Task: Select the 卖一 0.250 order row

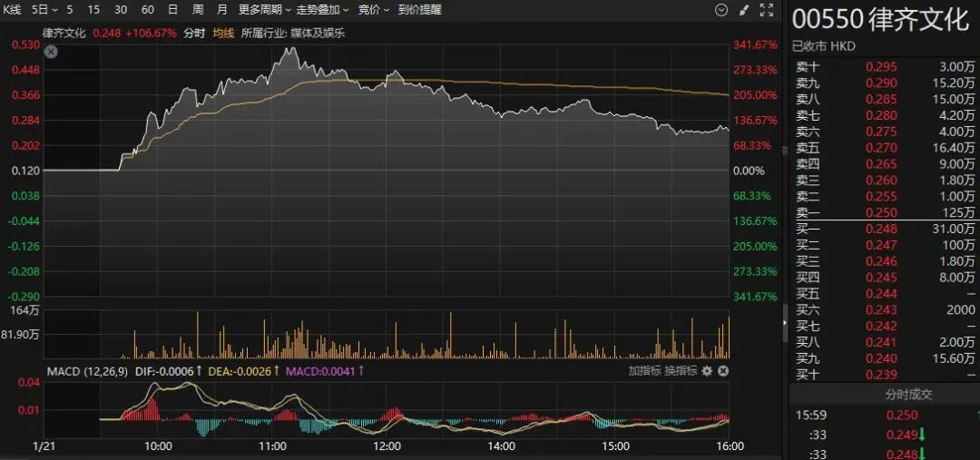Action: 885,212
